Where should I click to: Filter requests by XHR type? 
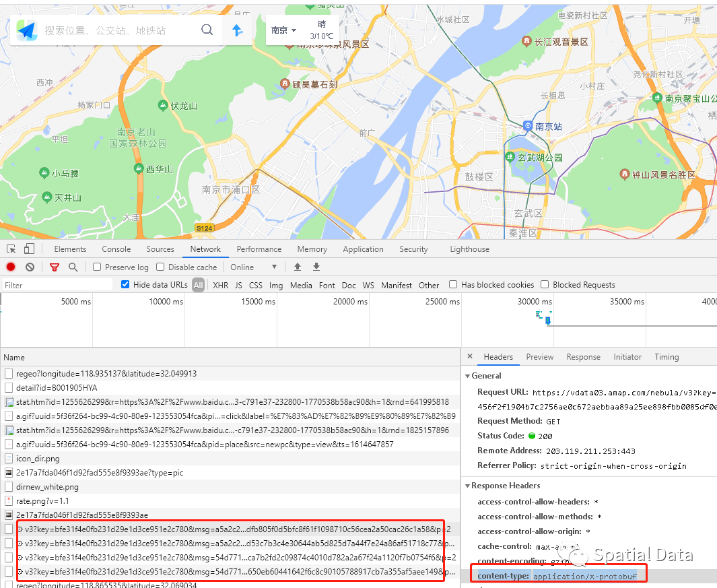point(220,285)
